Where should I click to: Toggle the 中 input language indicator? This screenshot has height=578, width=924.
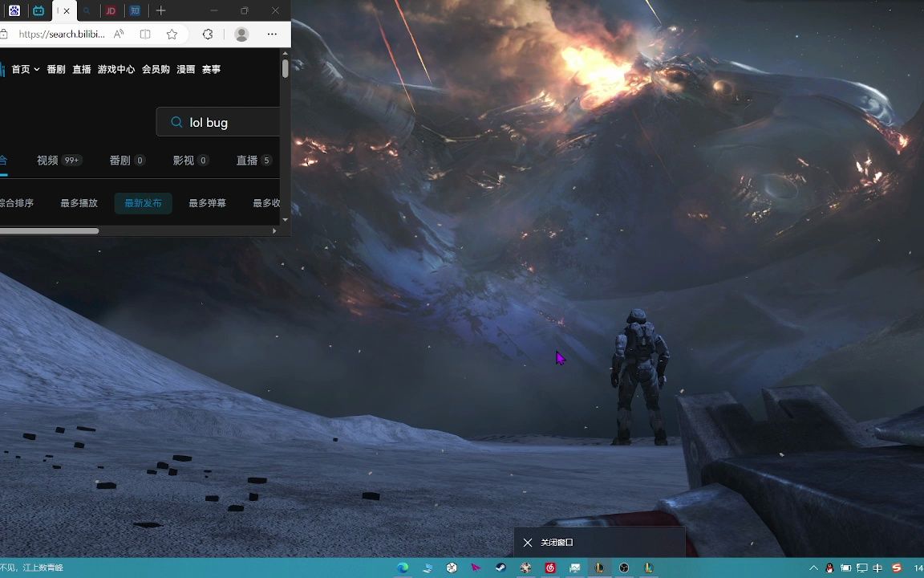tap(877, 568)
